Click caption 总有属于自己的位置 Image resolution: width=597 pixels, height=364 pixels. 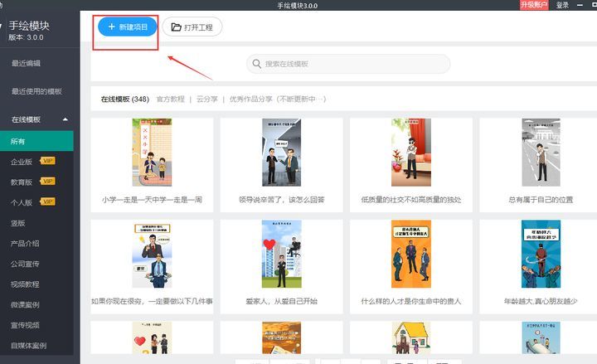541,200
